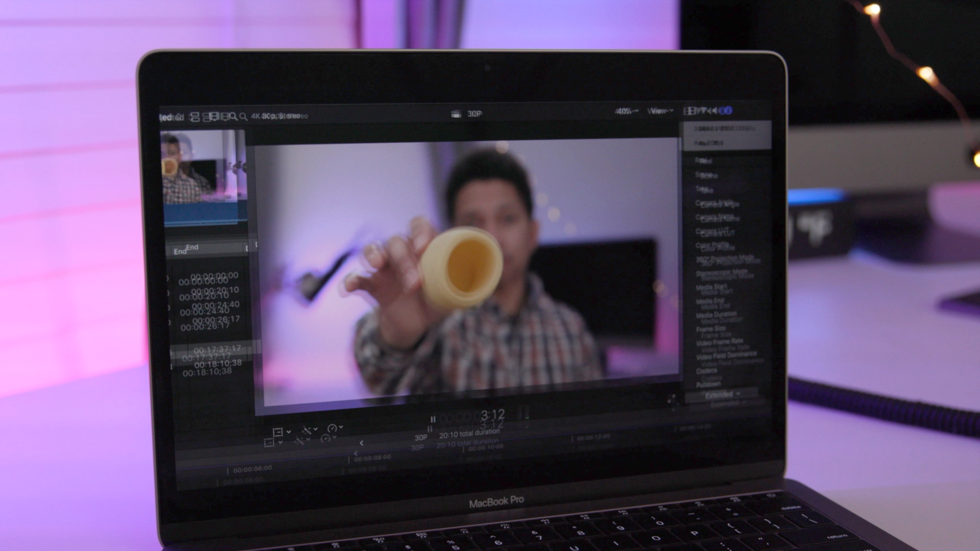Click timeline ruler at 00:00:08:00
Screen dimensions: 980x551
[x=373, y=458]
